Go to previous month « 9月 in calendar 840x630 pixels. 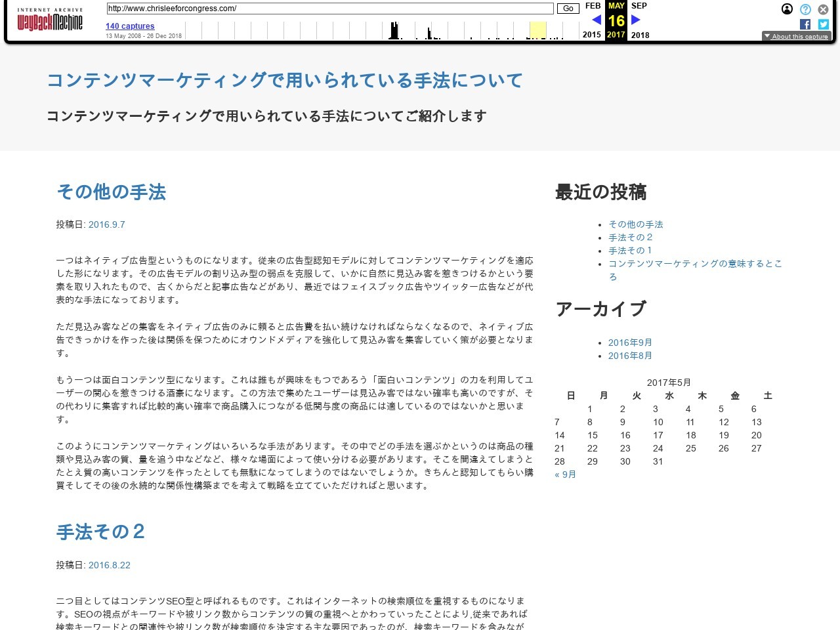(565, 474)
